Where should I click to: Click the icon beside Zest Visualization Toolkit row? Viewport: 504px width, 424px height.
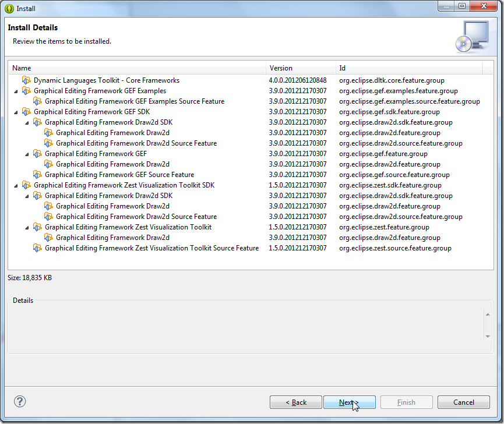click(x=38, y=227)
